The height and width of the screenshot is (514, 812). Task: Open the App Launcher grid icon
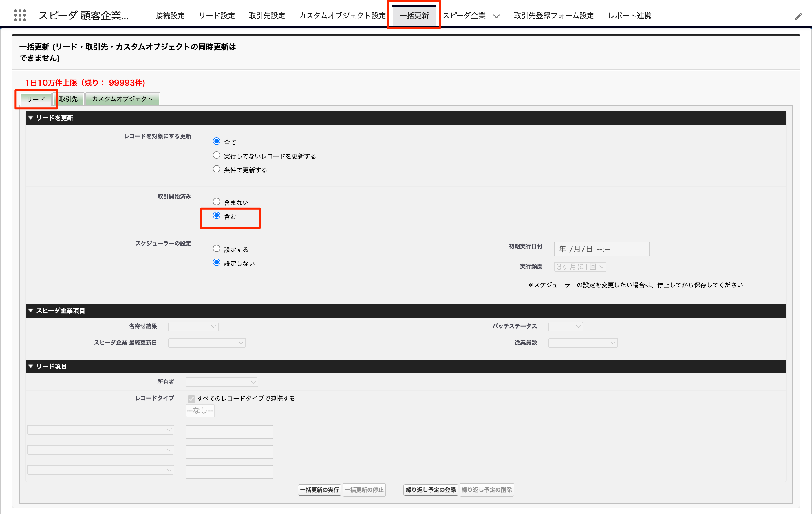[20, 16]
